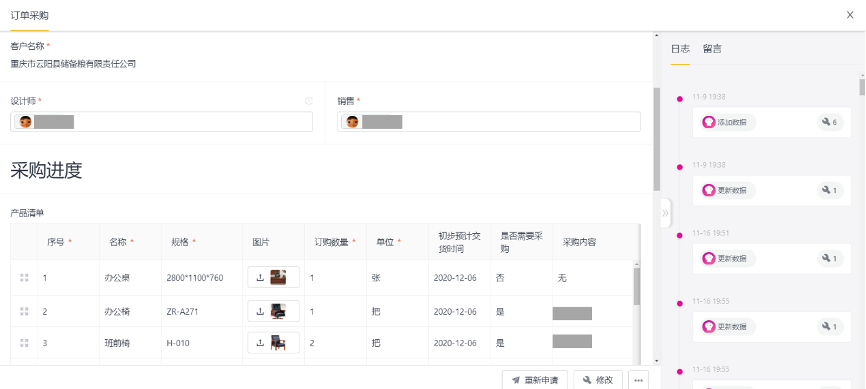Open the more options ellipsis button
866x389 pixels.
[638, 380]
